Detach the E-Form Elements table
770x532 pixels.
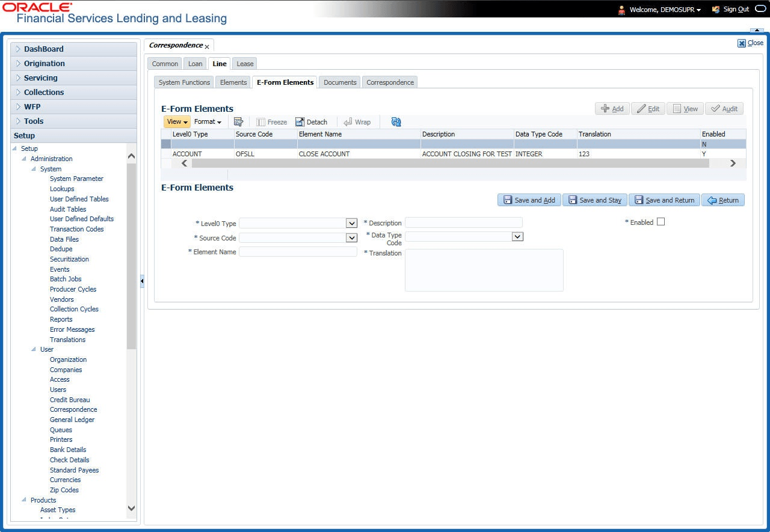(x=311, y=122)
